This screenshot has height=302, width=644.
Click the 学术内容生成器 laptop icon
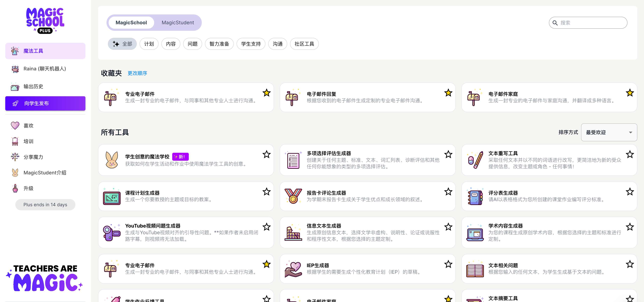pyautogui.click(x=475, y=233)
